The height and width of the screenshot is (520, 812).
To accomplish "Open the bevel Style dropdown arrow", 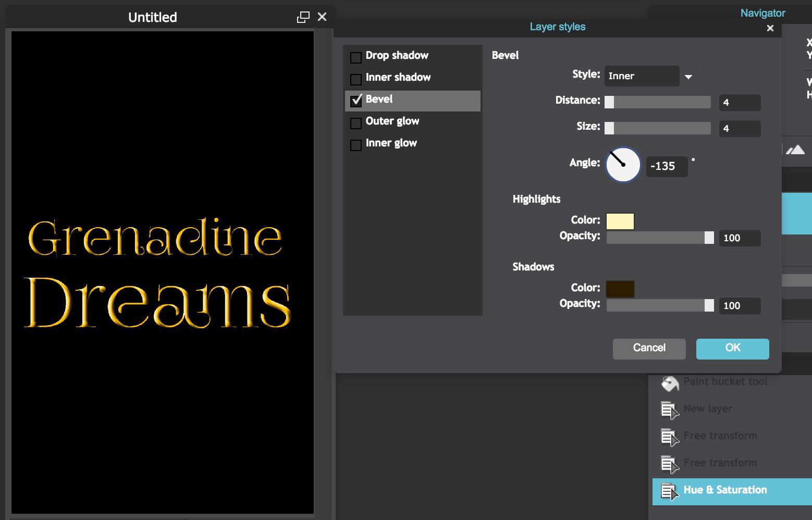I will (x=688, y=77).
